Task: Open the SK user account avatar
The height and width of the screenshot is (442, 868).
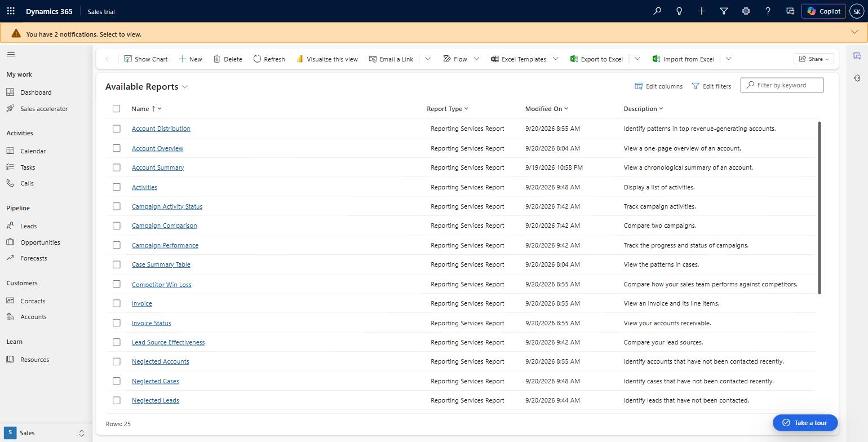Action: click(x=857, y=11)
